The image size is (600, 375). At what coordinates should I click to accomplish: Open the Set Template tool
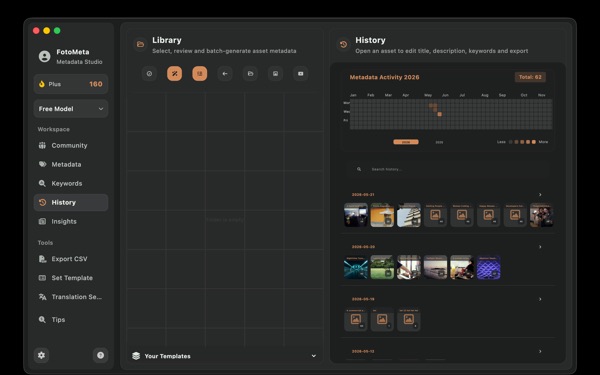click(x=71, y=278)
